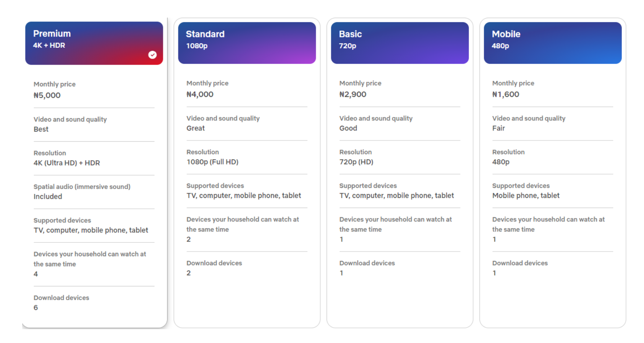
Task: Click the selected checkmark on the Premium plan
Action: pos(152,55)
